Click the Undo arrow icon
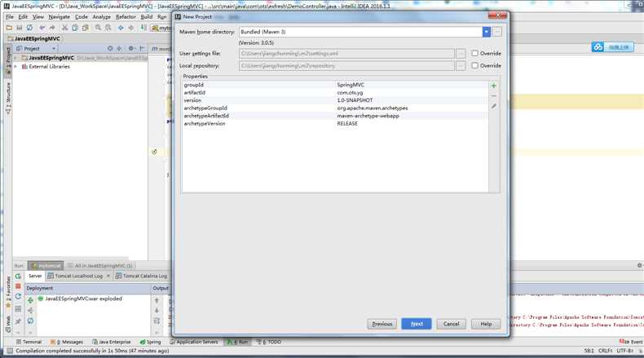The width and height of the screenshot is (644, 358). point(42,28)
